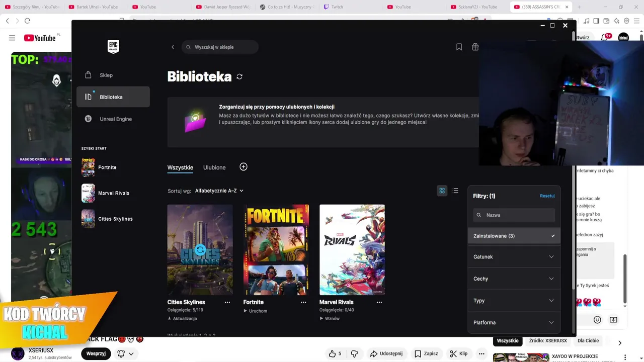Open YouTube hamburger menu
Image resolution: width=644 pixels, height=362 pixels.
[x=12, y=38]
